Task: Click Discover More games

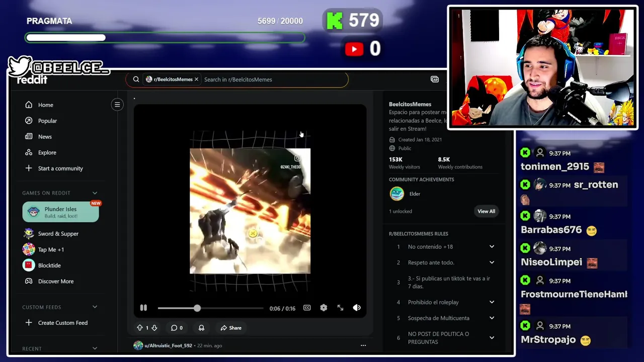Action: click(49, 282)
